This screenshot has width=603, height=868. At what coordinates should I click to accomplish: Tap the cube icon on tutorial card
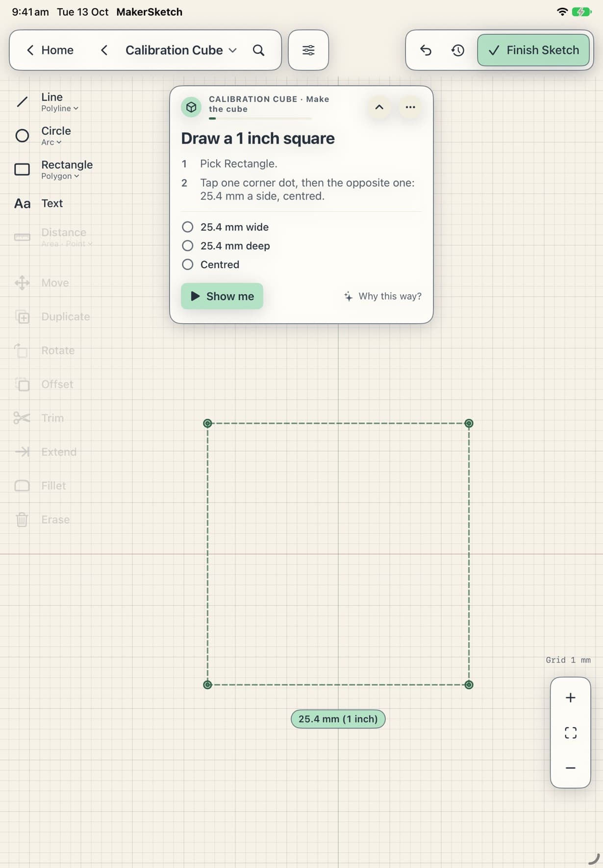pyautogui.click(x=191, y=107)
